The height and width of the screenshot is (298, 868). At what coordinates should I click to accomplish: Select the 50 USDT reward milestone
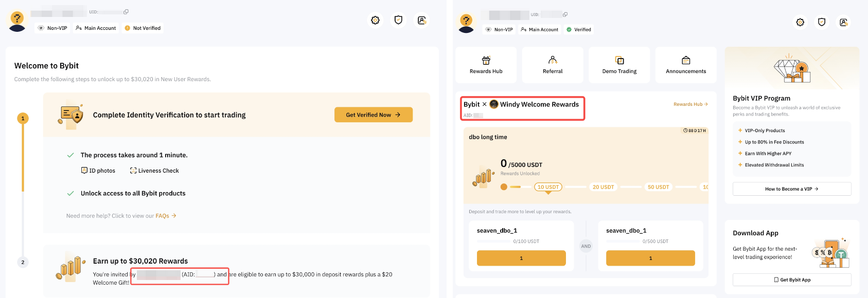(658, 187)
